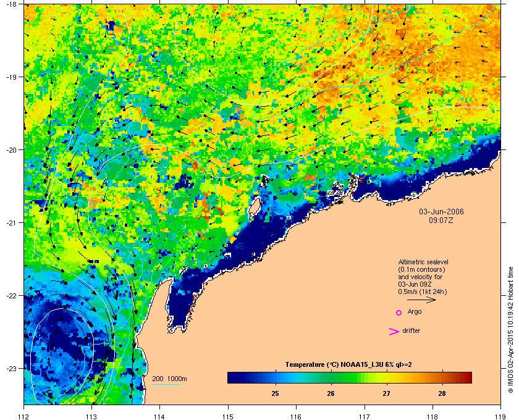519x420 pixels.
Task: Click the magenta drifter arrowhead symbol
Action: 394,332
